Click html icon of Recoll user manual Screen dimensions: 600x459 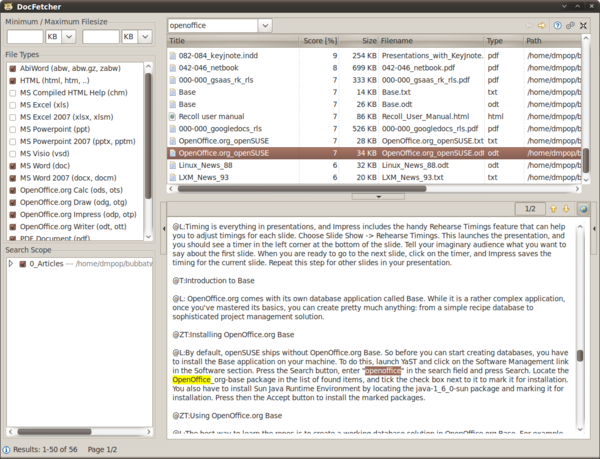173,117
